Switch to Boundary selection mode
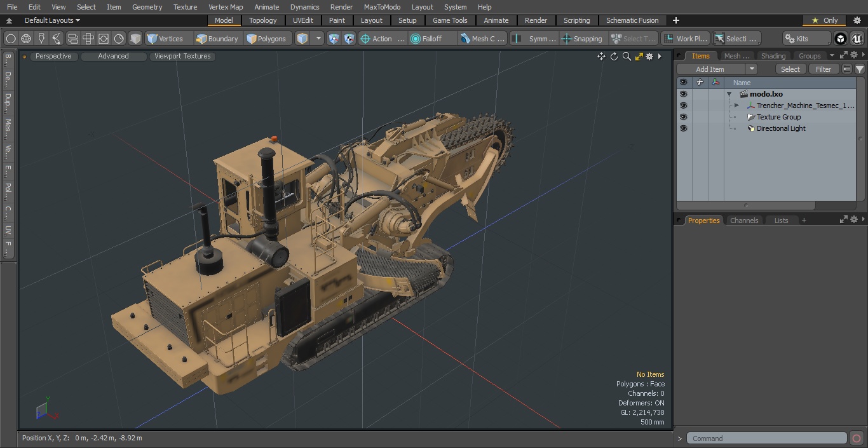The height and width of the screenshot is (448, 868). coord(217,39)
